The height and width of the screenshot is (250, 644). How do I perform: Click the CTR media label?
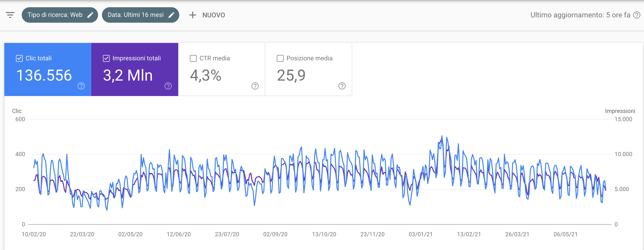[215, 58]
